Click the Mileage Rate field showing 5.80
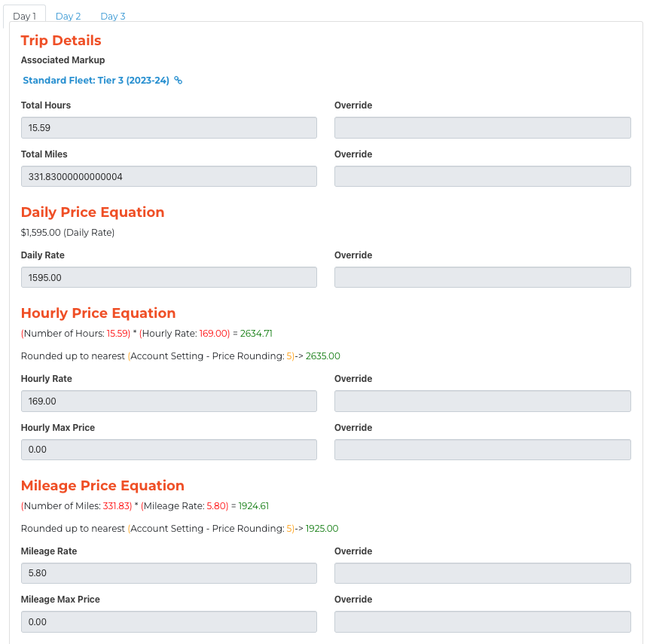 coord(169,573)
